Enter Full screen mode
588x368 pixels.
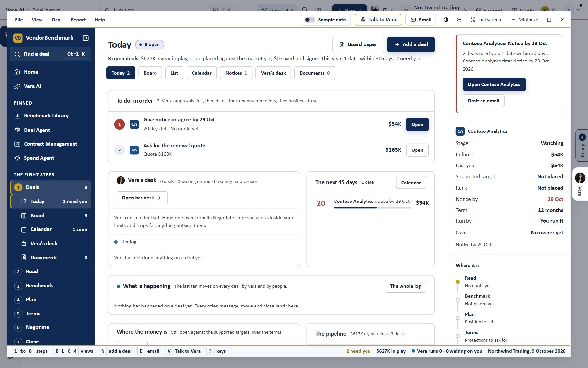coord(486,20)
